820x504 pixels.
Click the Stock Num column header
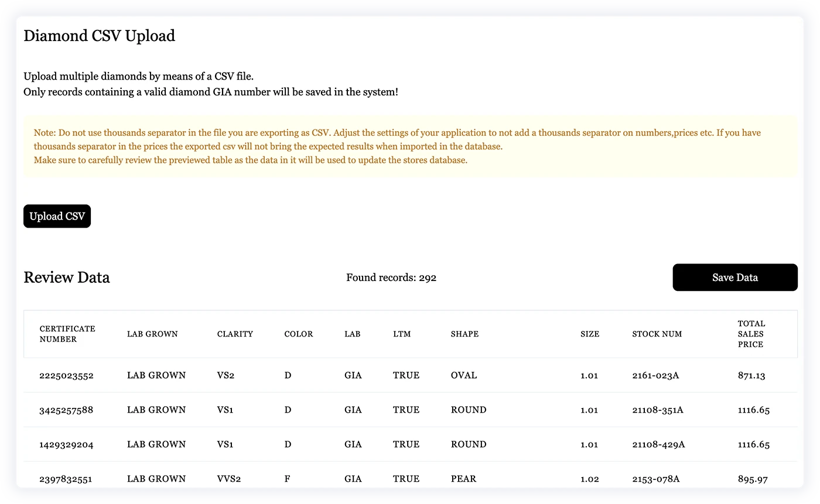pyautogui.click(x=657, y=334)
